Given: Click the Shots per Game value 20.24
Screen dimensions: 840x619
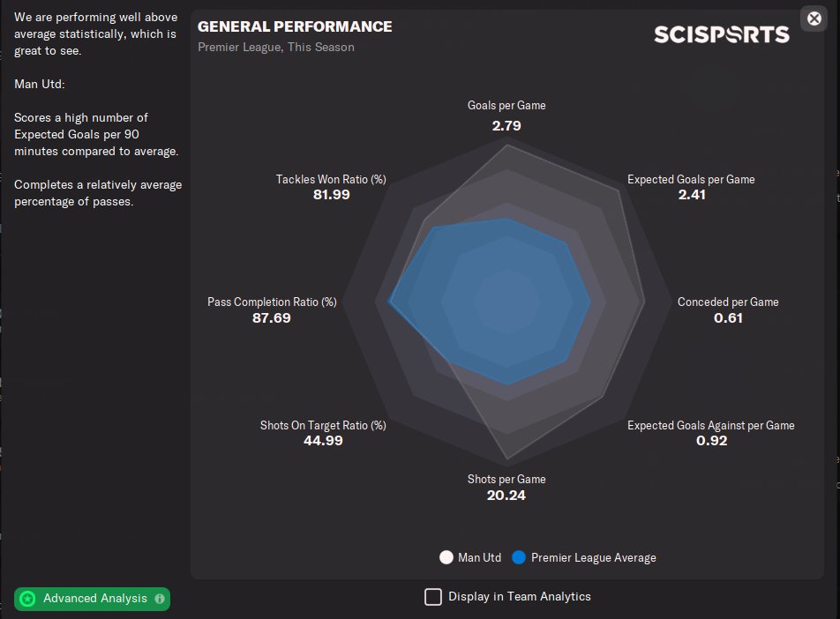Looking at the screenshot, I should [x=506, y=496].
